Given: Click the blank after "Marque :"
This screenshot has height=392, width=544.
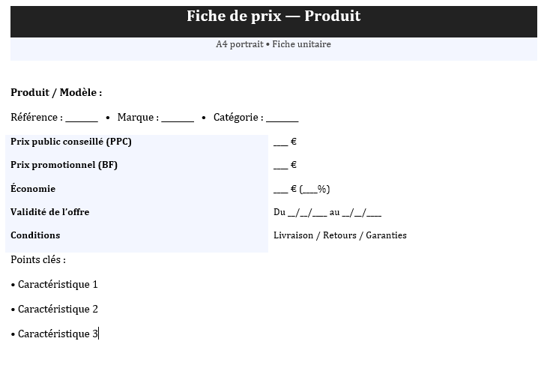Looking at the screenshot, I should [178, 118].
